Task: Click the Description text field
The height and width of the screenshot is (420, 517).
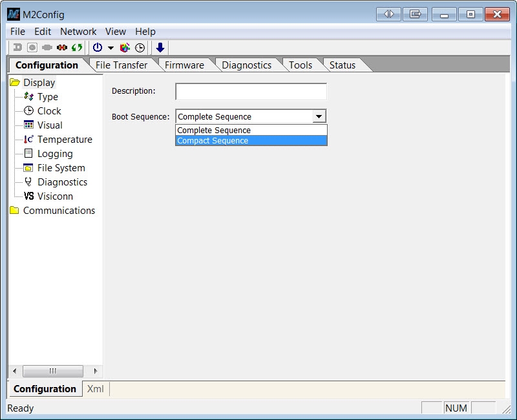Action: tap(251, 92)
